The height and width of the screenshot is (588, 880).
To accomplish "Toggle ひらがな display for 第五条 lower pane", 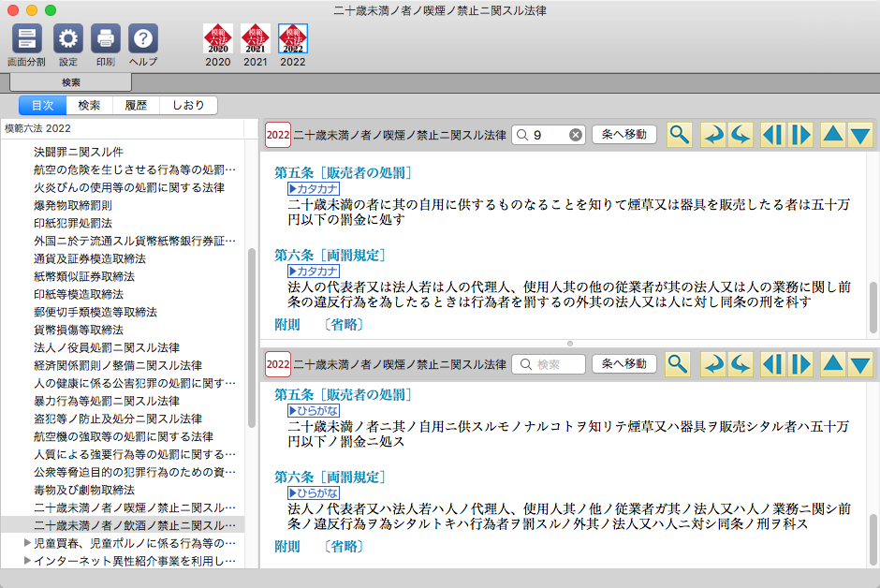I will (x=314, y=411).
